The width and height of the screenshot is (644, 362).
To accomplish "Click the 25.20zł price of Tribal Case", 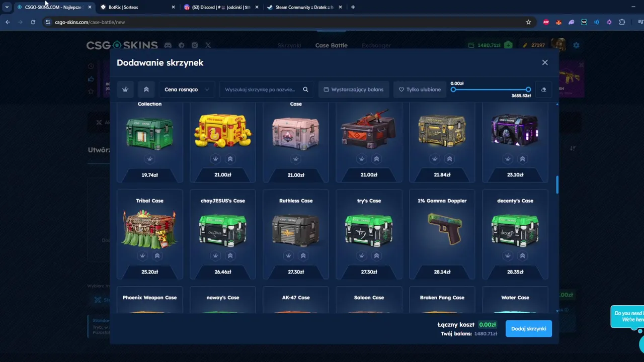I will coord(149,272).
